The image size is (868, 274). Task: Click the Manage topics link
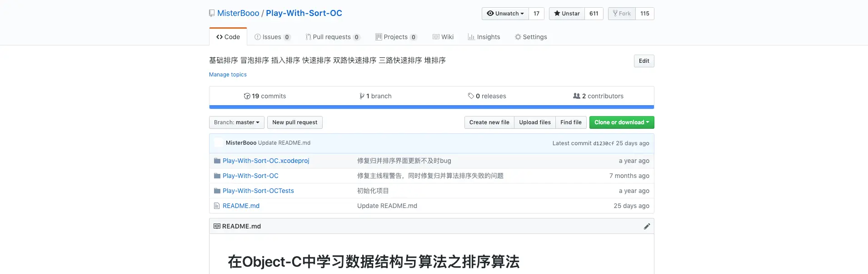coord(228,75)
